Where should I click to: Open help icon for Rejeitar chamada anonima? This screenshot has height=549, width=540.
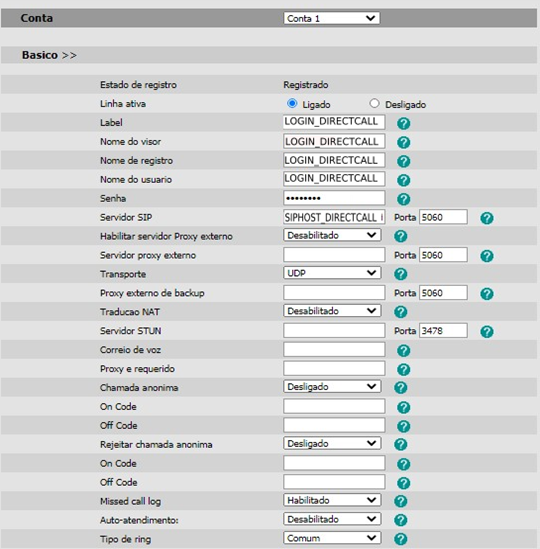click(x=401, y=444)
